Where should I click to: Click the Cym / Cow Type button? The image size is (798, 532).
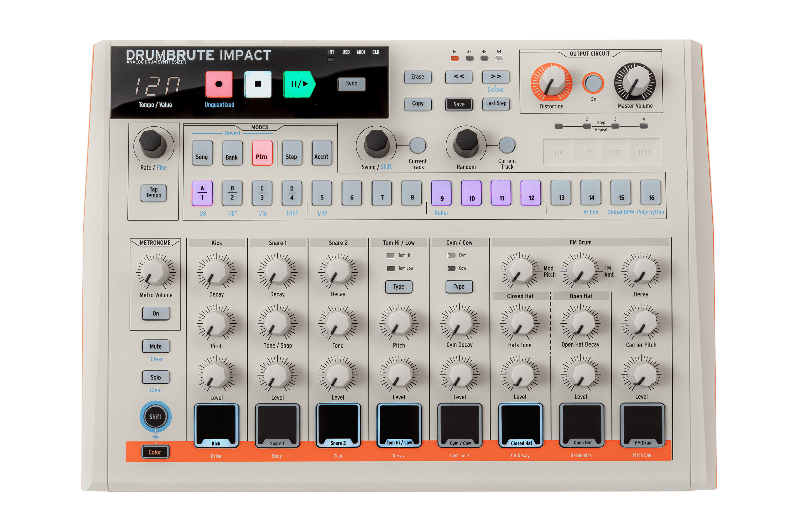point(459,287)
